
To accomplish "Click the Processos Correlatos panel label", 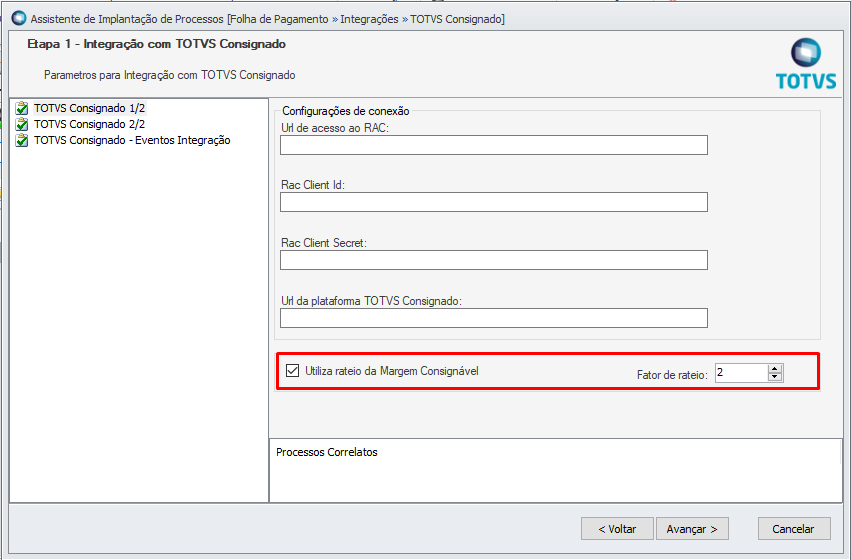I will coord(327,452).
